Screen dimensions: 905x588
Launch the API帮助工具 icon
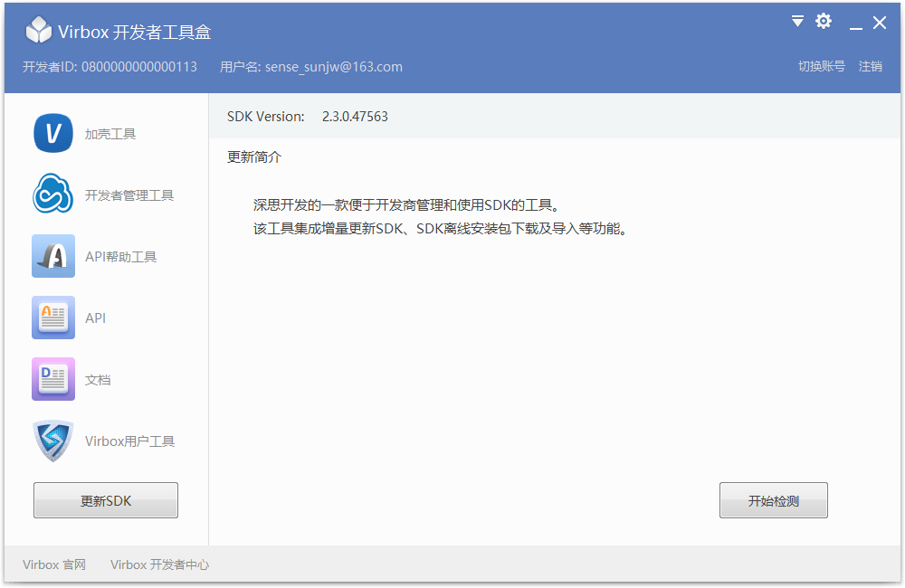[53, 256]
